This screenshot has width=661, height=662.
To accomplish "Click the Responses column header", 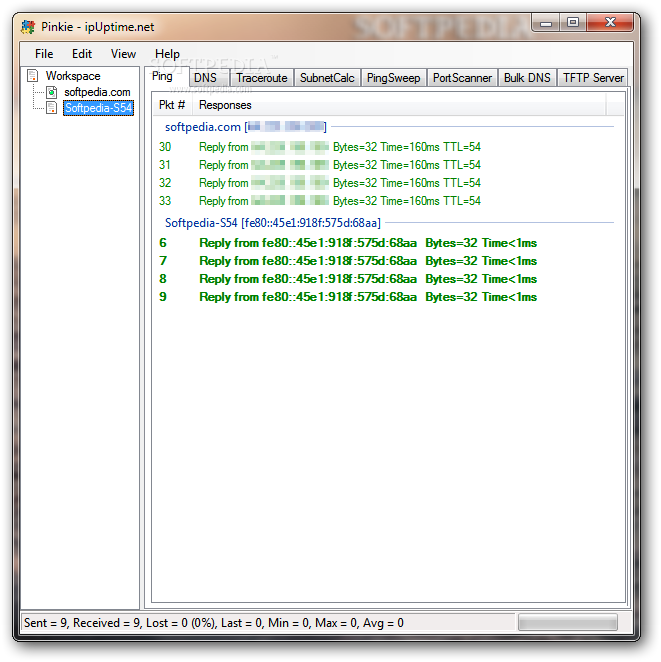I will (x=399, y=105).
